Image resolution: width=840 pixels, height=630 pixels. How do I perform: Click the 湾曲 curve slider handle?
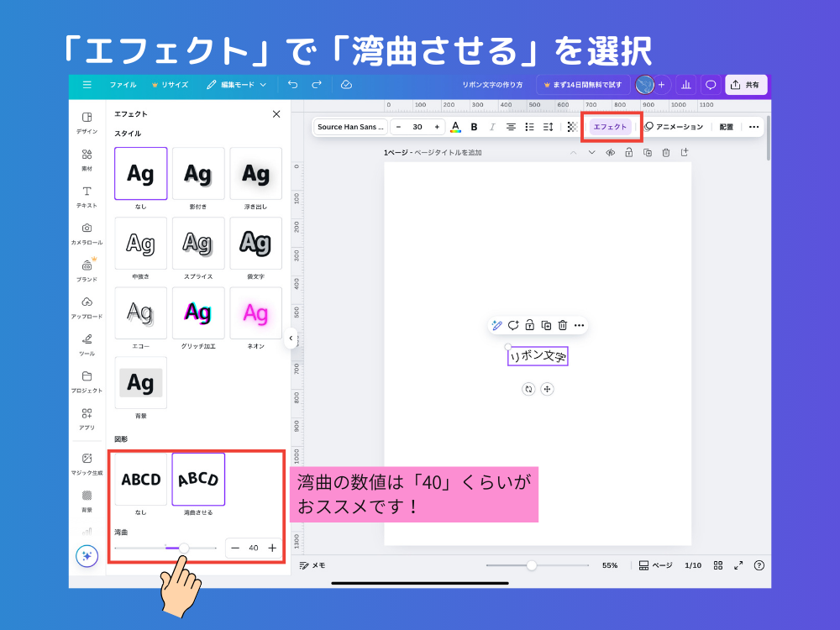pos(184,548)
